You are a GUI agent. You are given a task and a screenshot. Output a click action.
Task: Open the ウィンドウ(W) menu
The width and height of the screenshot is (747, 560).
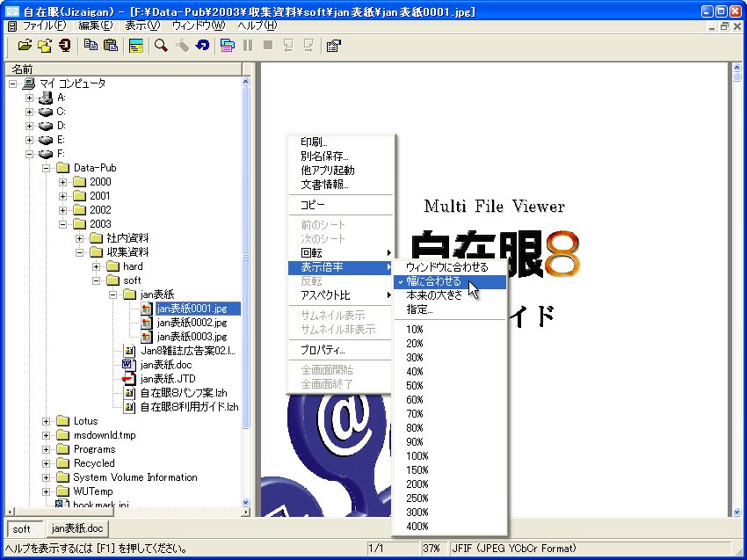[x=199, y=25]
